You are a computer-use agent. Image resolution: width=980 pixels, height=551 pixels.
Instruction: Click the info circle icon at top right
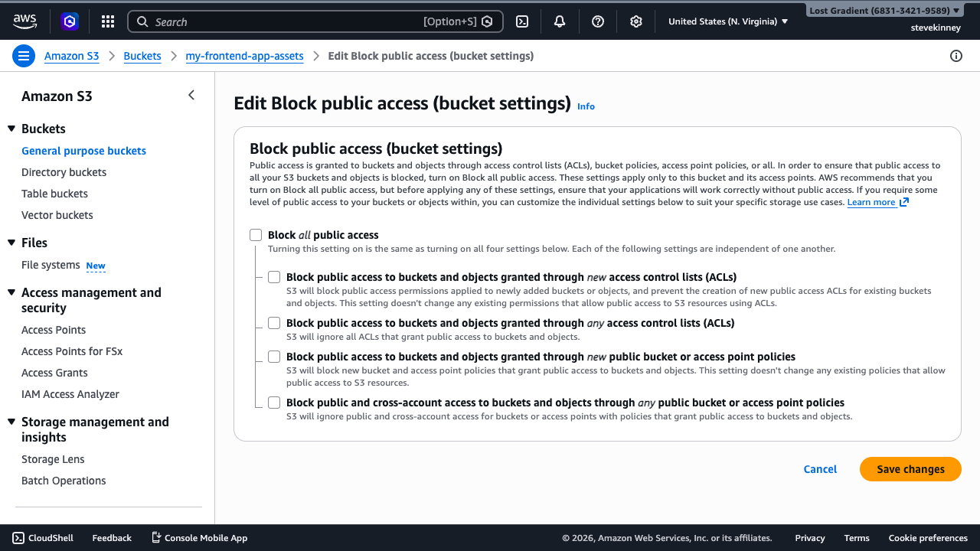point(955,56)
